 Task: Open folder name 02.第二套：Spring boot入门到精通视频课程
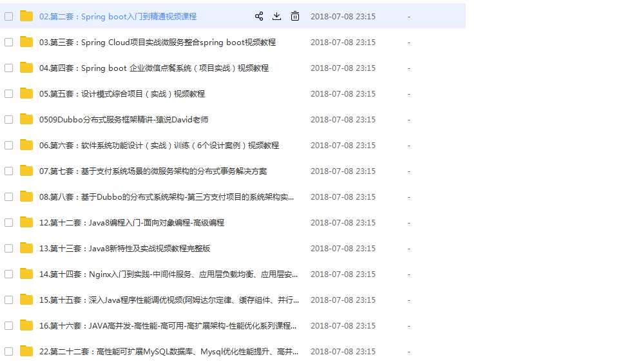pyautogui.click(x=118, y=17)
